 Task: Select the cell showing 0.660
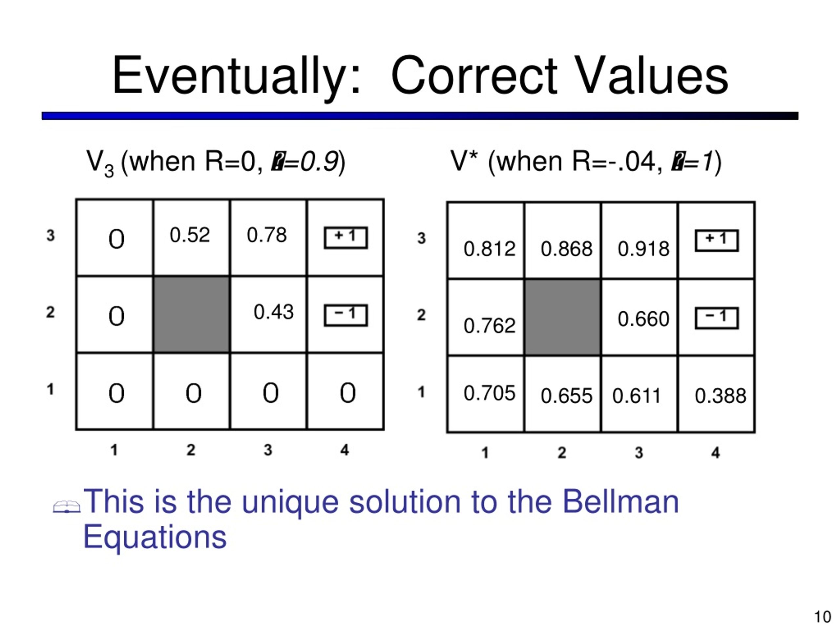click(x=639, y=318)
